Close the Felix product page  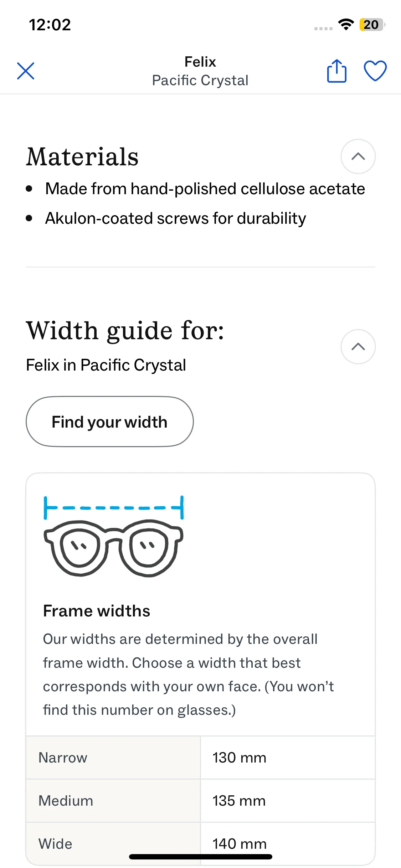[26, 71]
